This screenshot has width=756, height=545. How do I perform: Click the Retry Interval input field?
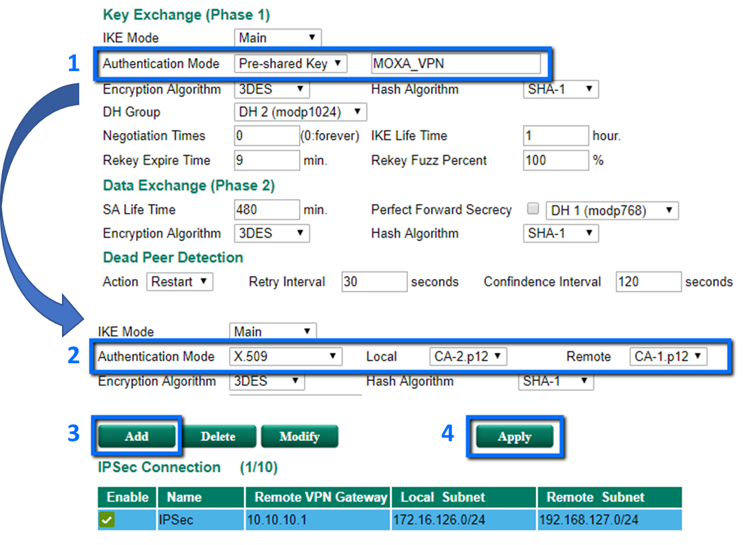[x=374, y=282]
